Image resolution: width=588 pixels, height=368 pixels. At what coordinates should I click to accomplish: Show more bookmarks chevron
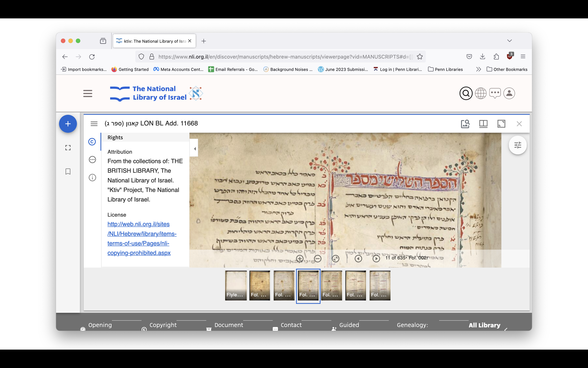point(478,69)
